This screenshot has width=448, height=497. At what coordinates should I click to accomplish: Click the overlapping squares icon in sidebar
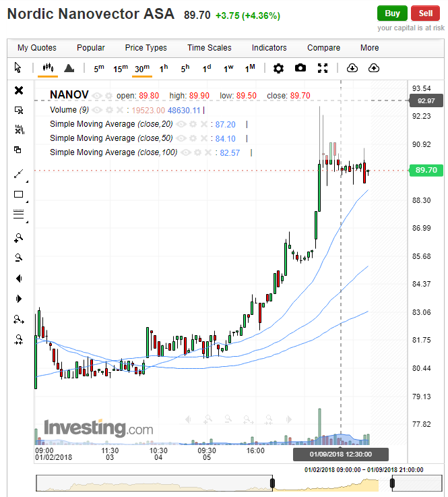[18, 150]
